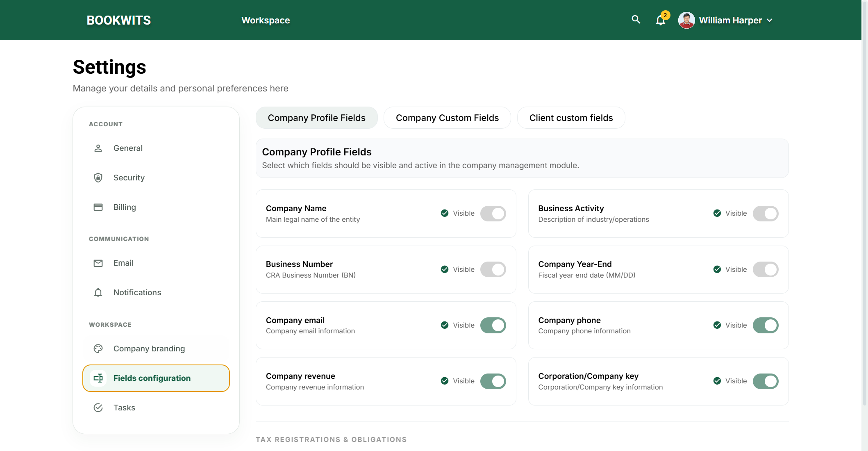Screen dimensions: 868x451
Task: Click the Corporation/Company key visible check icon
Action: pos(717,381)
